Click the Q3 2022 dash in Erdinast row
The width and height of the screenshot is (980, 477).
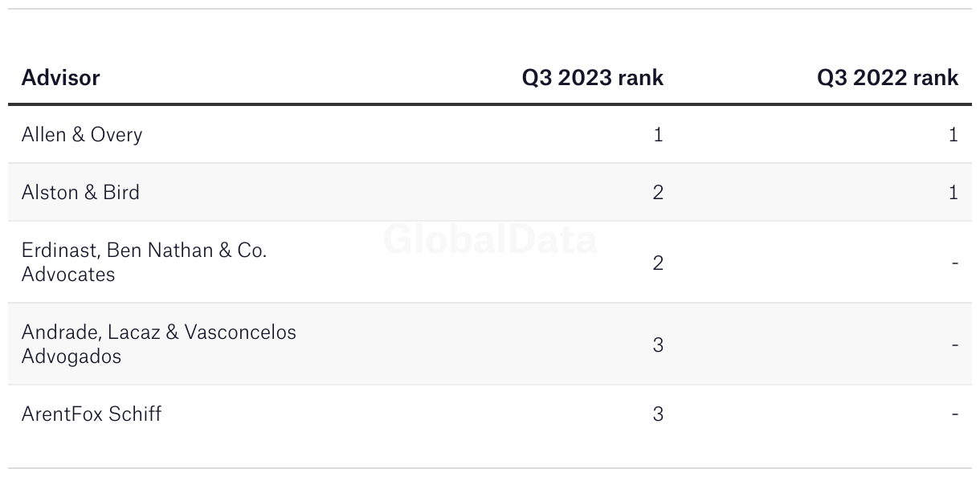tap(954, 263)
